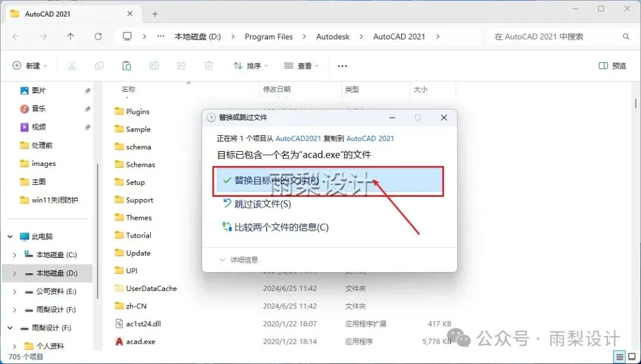Click the Forward navigation arrow
The width and height of the screenshot is (641, 364).
43,36
